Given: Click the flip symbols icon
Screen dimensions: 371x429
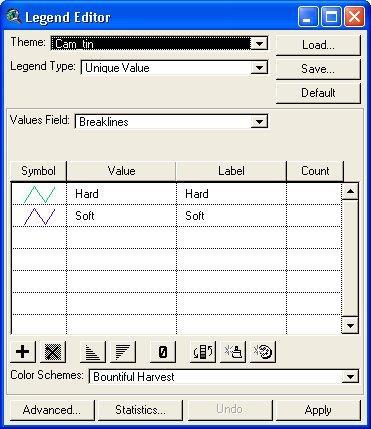Looking at the screenshot, I should point(203,352).
